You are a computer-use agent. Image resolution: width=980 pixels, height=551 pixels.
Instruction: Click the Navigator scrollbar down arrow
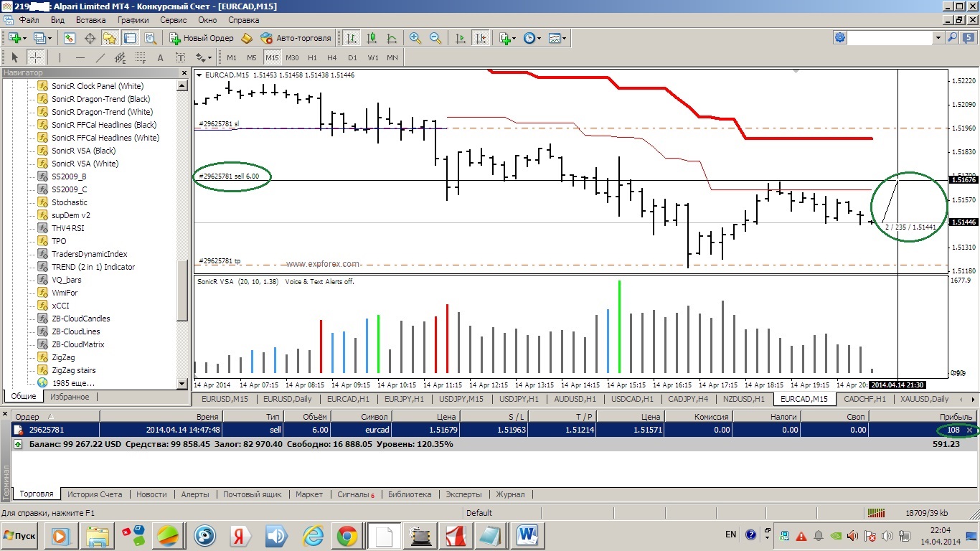[x=182, y=385]
